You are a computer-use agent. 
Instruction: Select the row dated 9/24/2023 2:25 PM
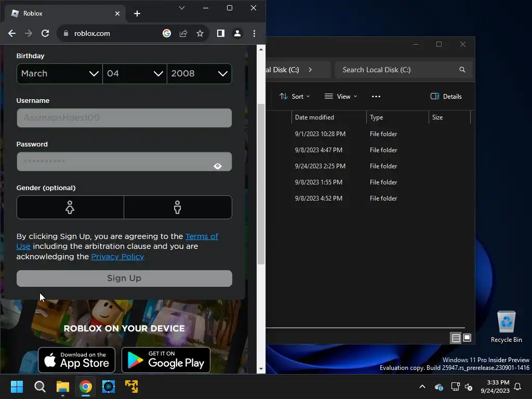point(368,166)
